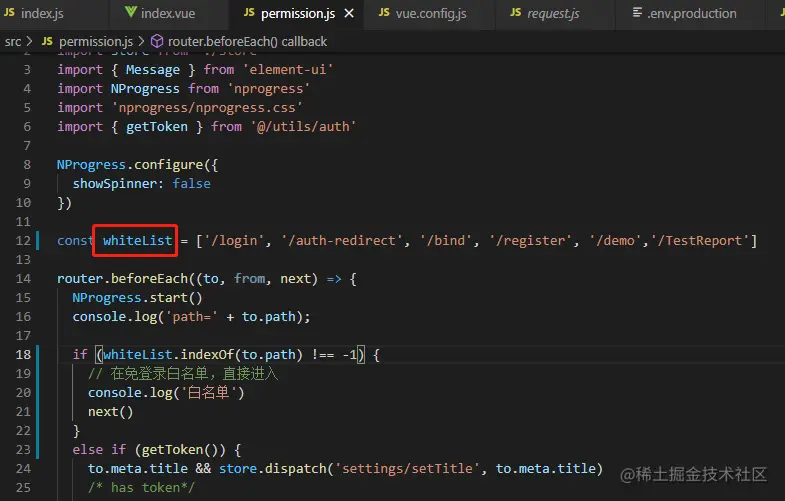Click getToken() in the else if line
The image size is (785, 501).
(x=180, y=450)
